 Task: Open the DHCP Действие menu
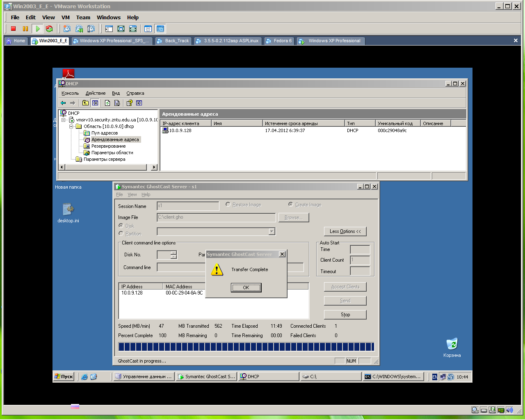click(x=96, y=93)
